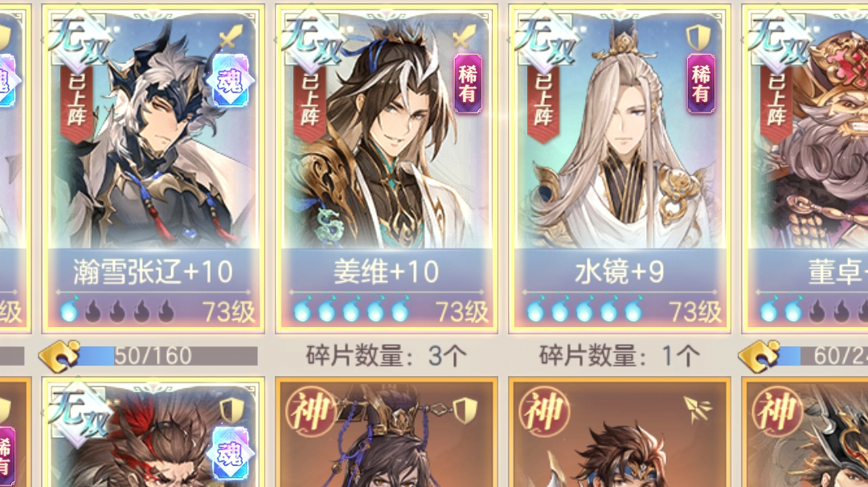Viewport: 868px width, 487px height.
Task: Click the sword class icon on 姜维 card
Action: coord(465,36)
